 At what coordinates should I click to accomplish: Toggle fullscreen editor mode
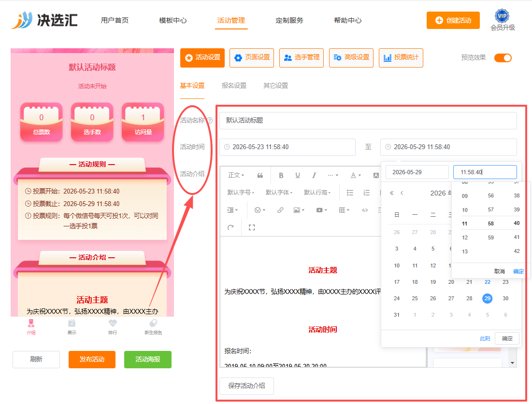252,227
